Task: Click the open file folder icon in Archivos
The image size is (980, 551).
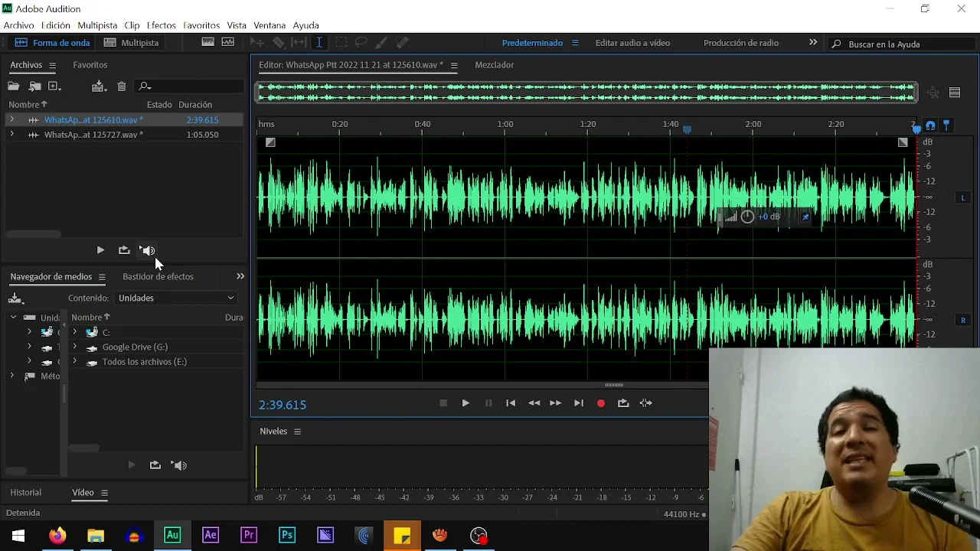Action: [13, 86]
